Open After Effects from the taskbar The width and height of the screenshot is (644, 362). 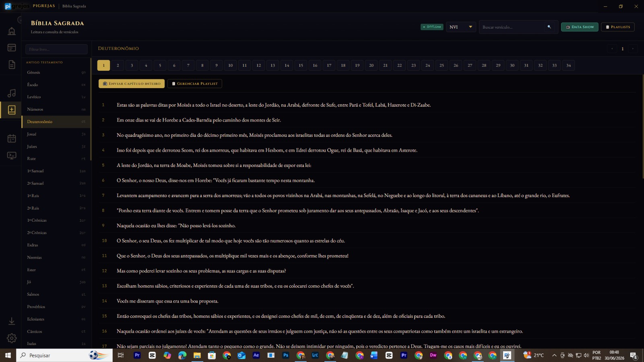tap(256, 355)
